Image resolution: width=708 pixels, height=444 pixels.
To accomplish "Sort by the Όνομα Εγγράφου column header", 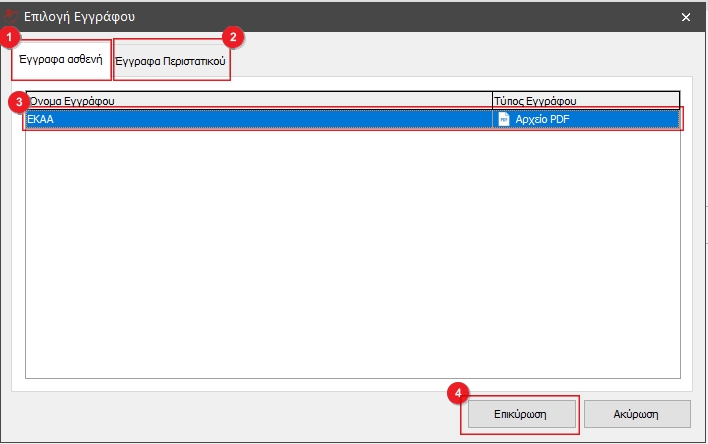I will [x=258, y=101].
